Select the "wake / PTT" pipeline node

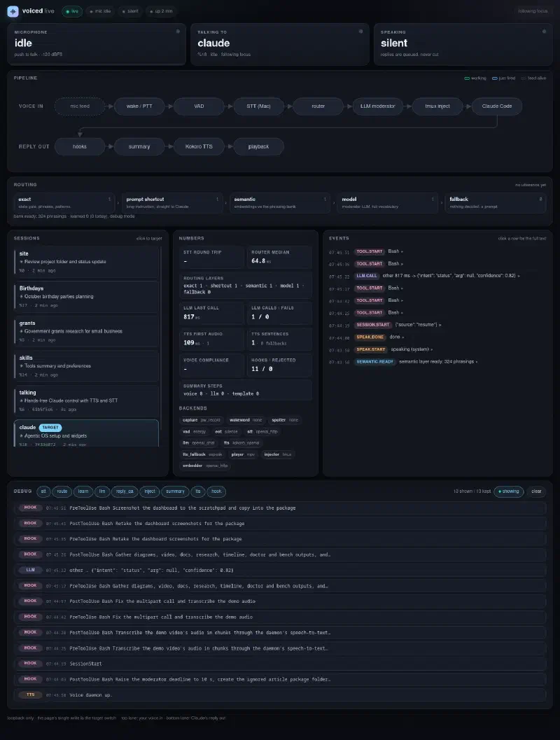point(139,106)
